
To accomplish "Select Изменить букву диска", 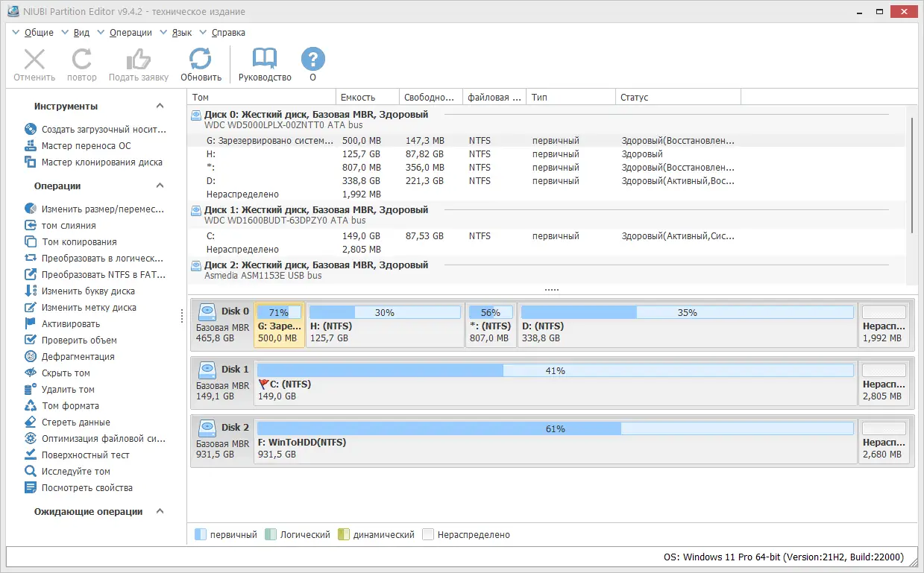I will (80, 291).
